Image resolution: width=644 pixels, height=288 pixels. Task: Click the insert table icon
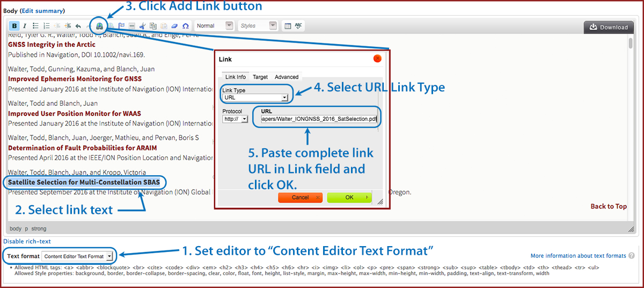(288, 26)
